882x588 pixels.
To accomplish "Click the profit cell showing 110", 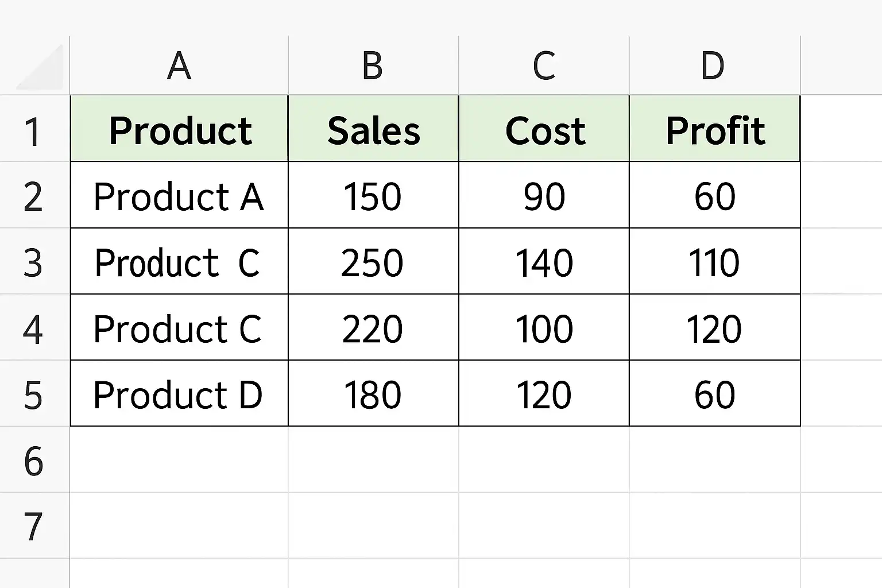I will tap(714, 261).
